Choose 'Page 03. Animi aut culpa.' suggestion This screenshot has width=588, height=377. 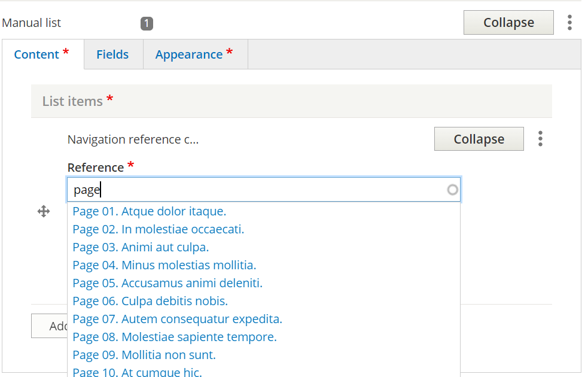pyautogui.click(x=141, y=247)
